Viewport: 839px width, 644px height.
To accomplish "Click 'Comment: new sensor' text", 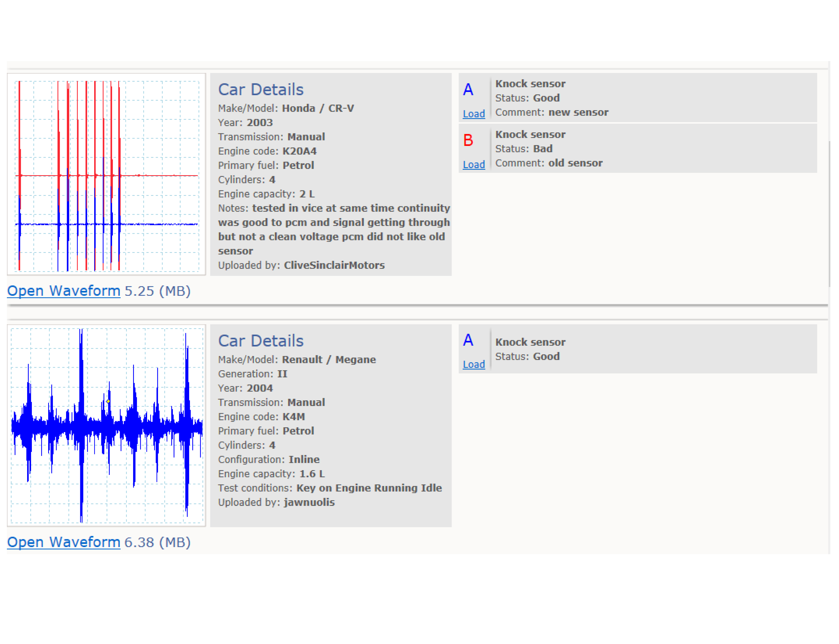I will coord(552,112).
